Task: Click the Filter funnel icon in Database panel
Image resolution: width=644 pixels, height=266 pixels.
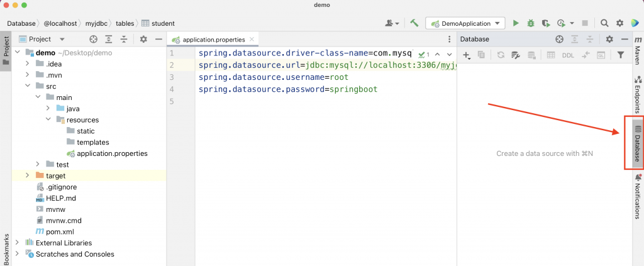Action: coord(621,55)
